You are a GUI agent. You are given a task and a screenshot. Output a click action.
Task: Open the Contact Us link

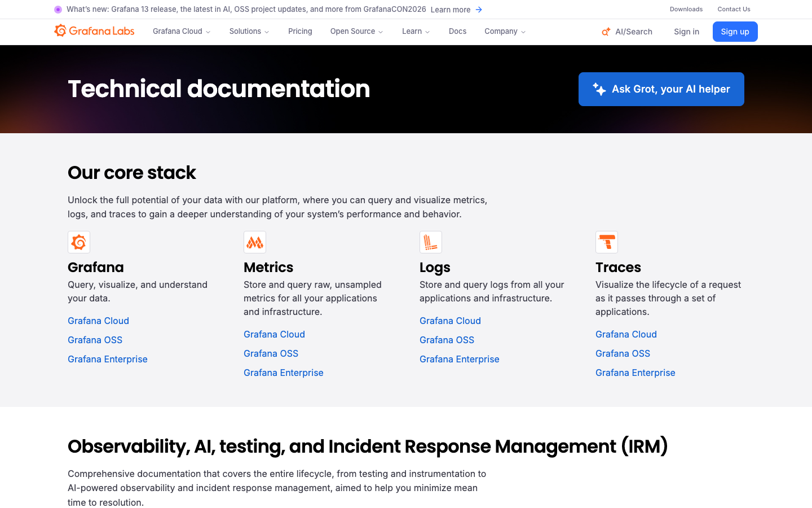pyautogui.click(x=734, y=9)
